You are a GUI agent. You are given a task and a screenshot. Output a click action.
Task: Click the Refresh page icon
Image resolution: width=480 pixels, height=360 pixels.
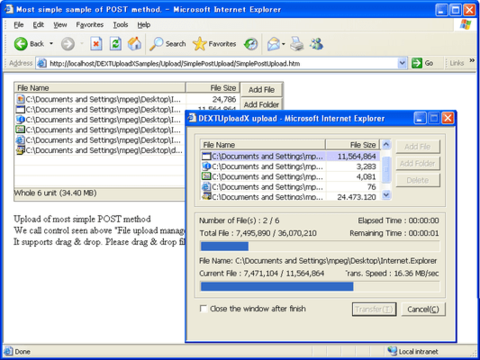115,44
